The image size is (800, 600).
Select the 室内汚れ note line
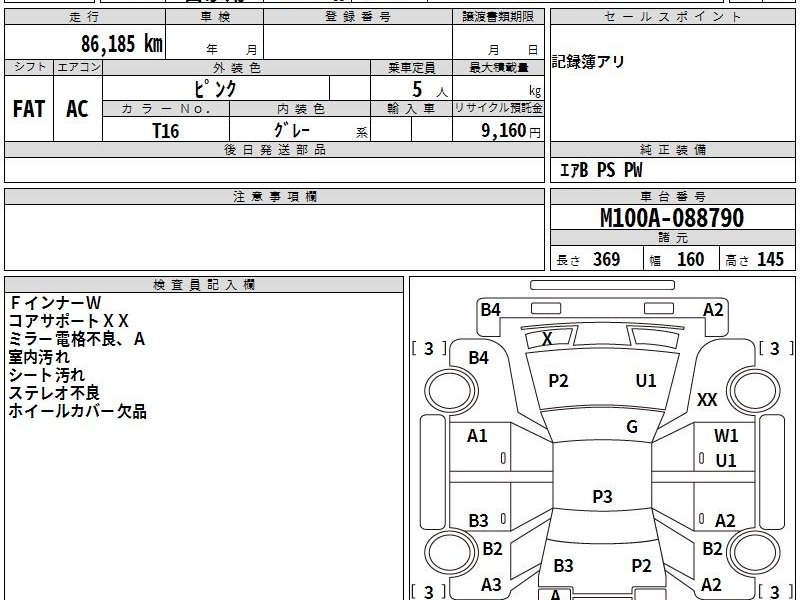coord(39,357)
